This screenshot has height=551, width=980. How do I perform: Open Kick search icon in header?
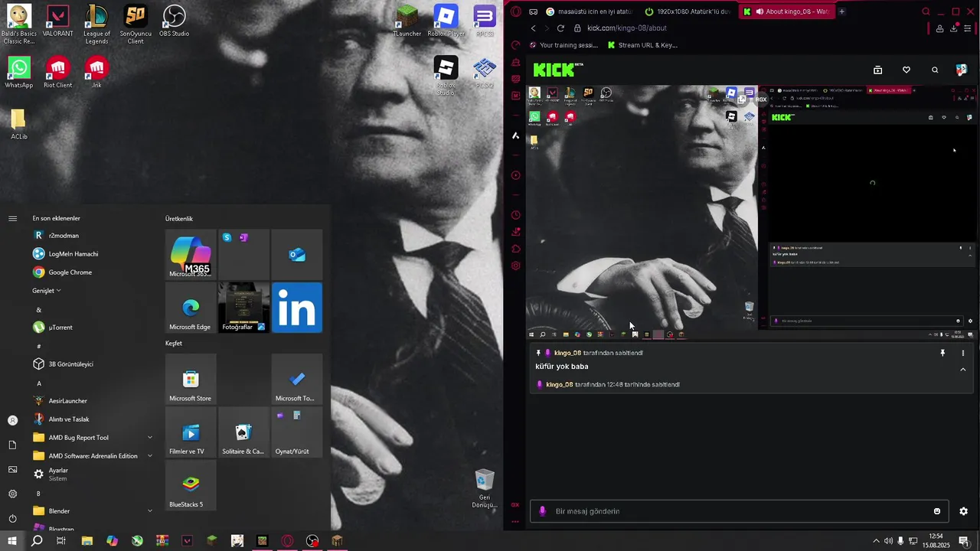(935, 70)
